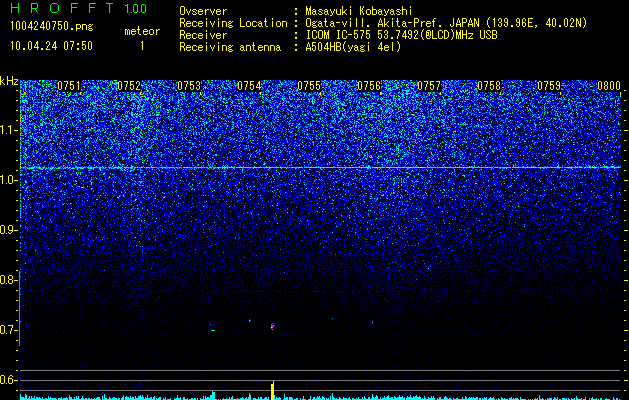The width and height of the screenshot is (629, 400).
Task: Click the kHz axis unit label
Action: [9, 81]
